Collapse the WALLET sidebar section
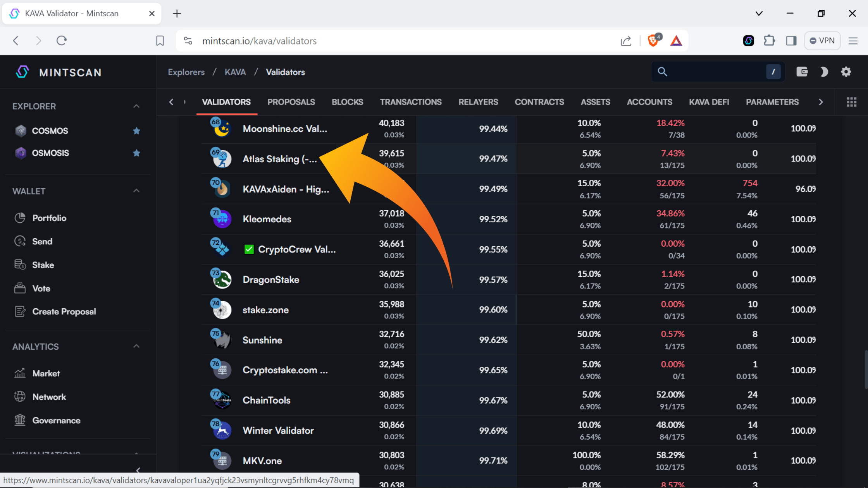 click(136, 191)
